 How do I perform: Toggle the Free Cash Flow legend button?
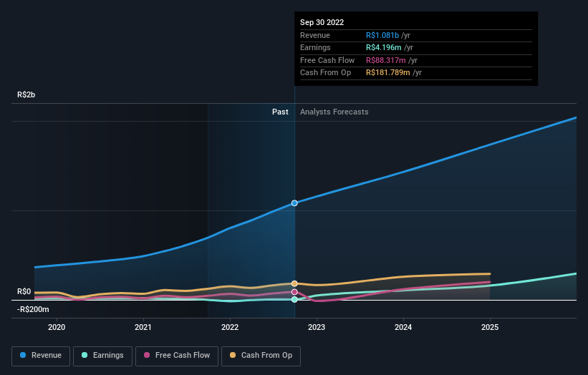point(177,356)
